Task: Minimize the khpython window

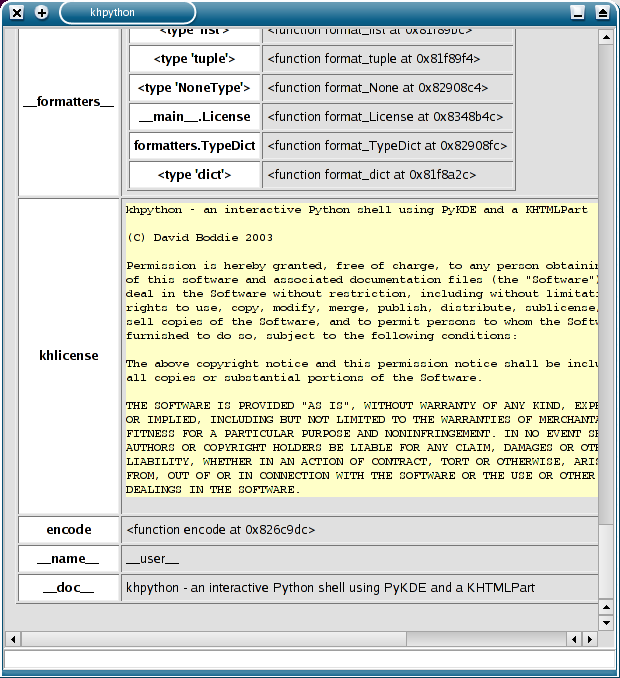Action: (x=578, y=13)
